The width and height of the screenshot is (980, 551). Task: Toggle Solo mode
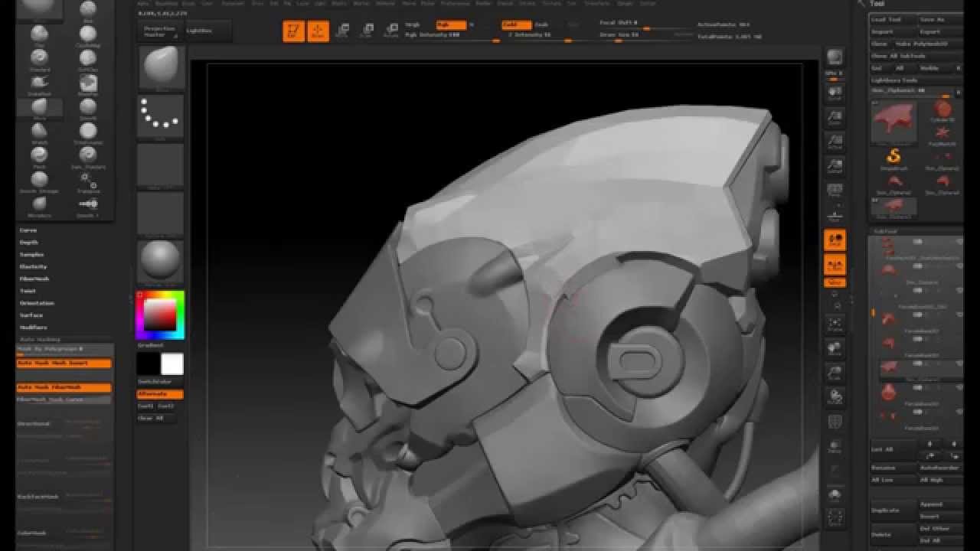[835, 494]
